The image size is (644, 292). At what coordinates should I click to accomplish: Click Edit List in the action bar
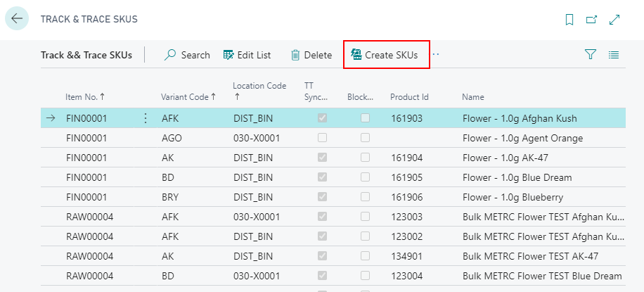point(247,55)
